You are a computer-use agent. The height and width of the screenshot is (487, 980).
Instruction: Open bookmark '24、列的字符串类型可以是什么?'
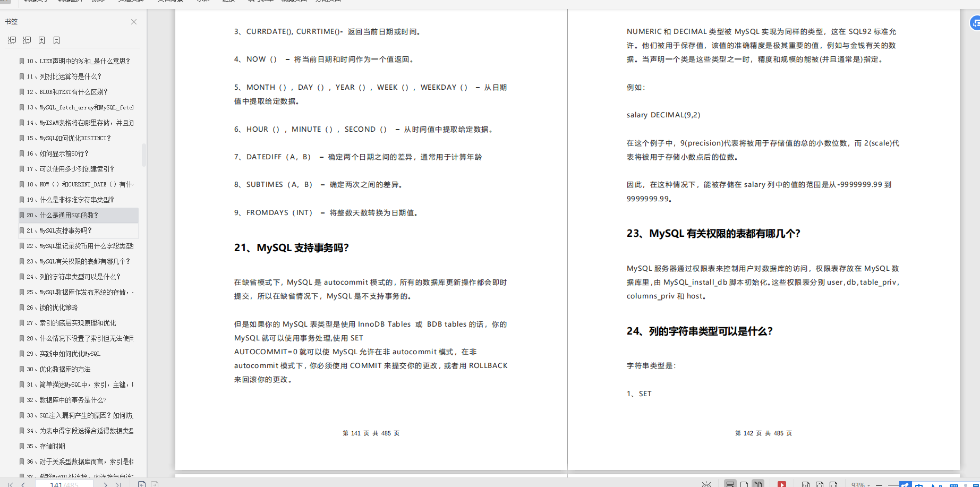coord(78,277)
